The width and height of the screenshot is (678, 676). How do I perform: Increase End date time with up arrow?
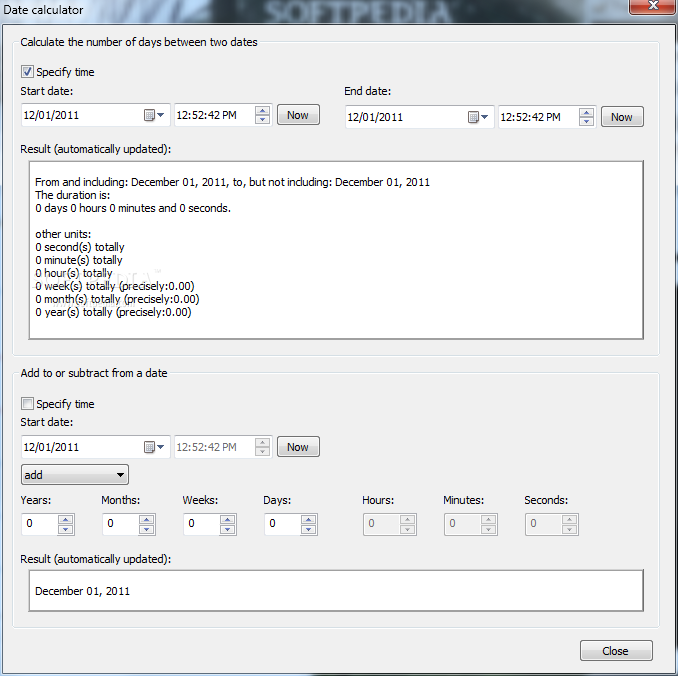586,112
